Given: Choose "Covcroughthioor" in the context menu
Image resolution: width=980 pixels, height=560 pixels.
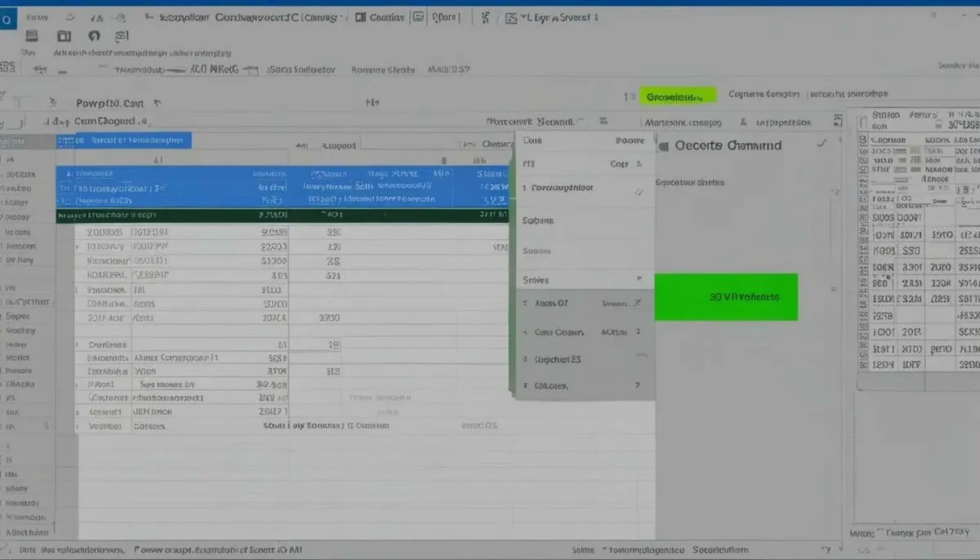Looking at the screenshot, I should point(562,188).
